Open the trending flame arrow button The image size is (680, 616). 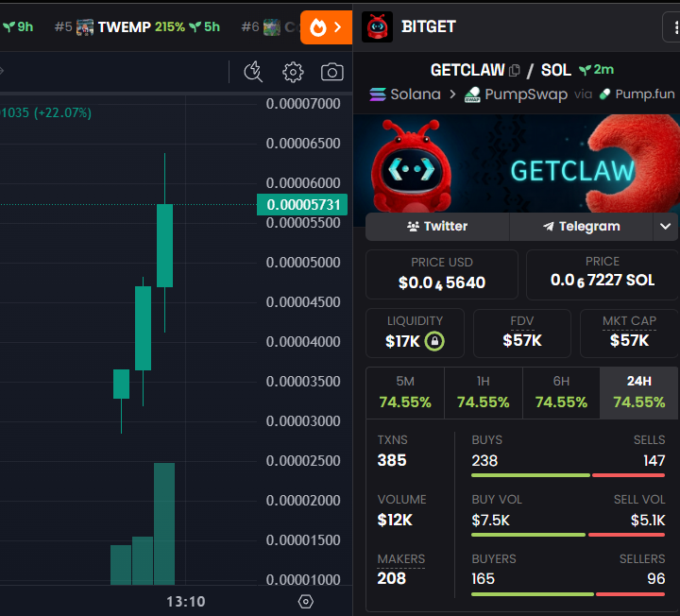326,27
